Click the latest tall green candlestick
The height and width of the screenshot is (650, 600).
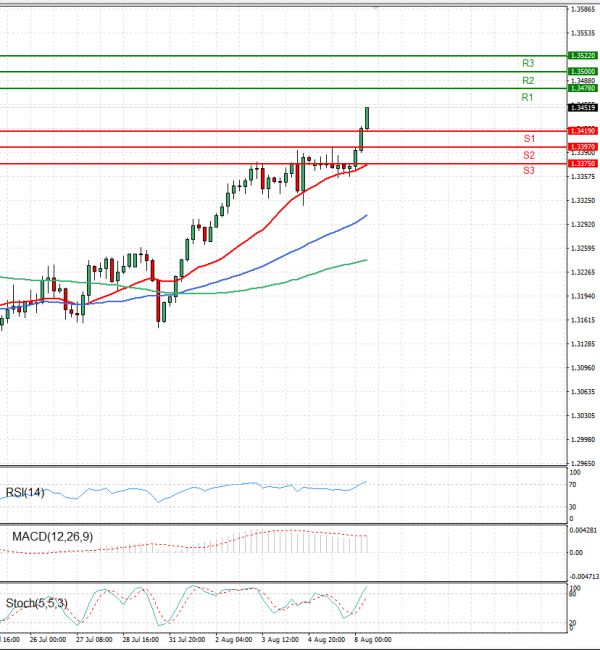(x=367, y=118)
